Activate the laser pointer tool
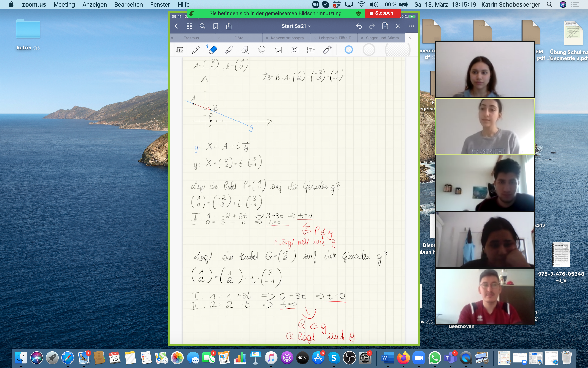 coord(327,50)
